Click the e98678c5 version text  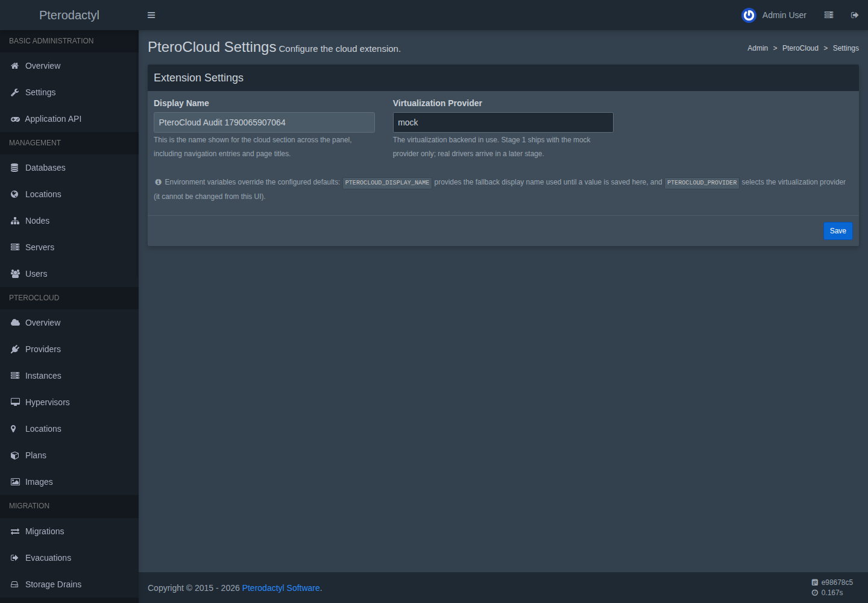(837, 582)
